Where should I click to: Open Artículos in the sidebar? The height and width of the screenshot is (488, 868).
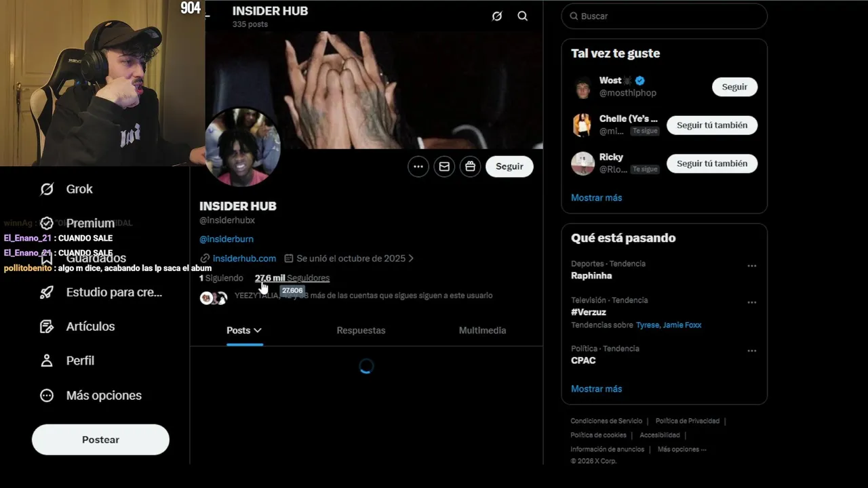point(90,327)
